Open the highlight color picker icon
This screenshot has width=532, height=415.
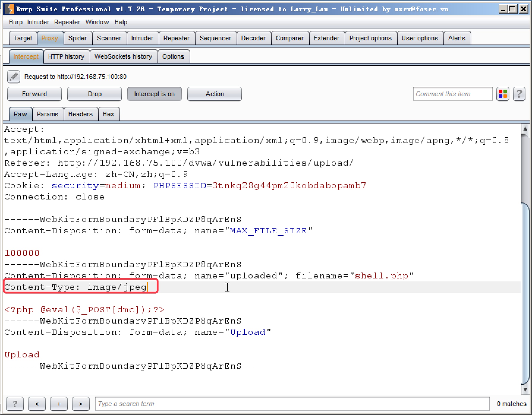click(x=503, y=94)
